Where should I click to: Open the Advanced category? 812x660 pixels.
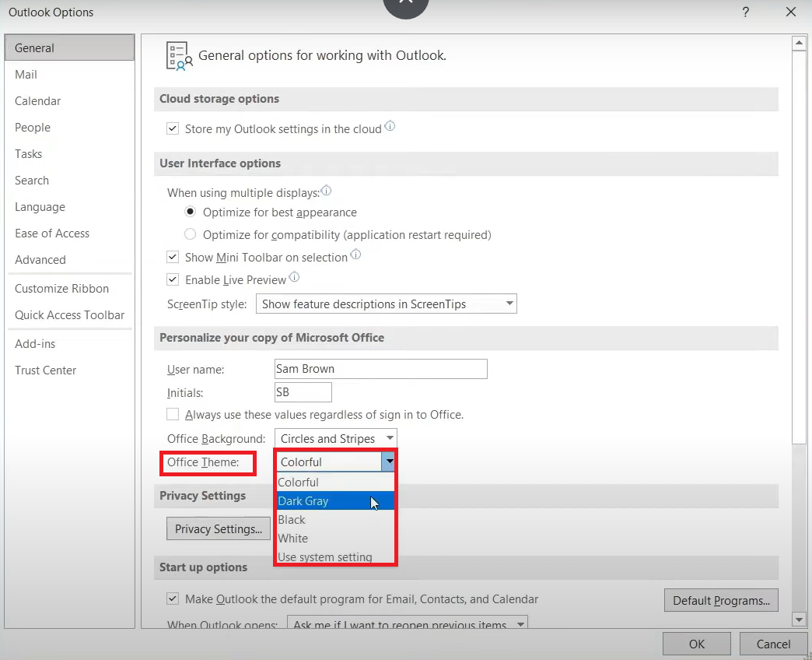pyautogui.click(x=69, y=259)
